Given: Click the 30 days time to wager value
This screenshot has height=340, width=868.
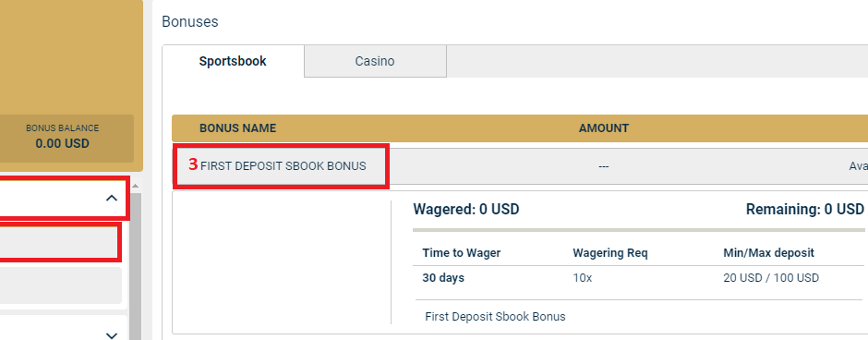Looking at the screenshot, I should 443,278.
